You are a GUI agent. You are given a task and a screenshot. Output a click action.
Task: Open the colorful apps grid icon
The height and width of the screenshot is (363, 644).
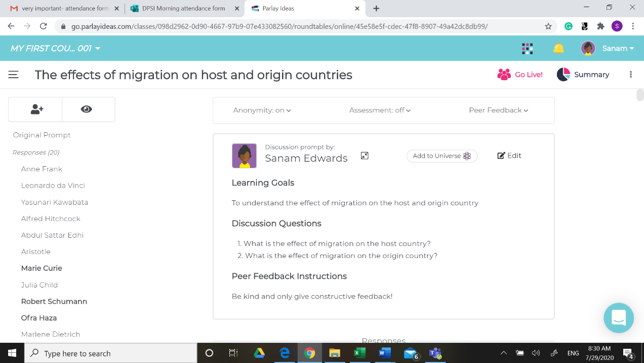click(527, 48)
